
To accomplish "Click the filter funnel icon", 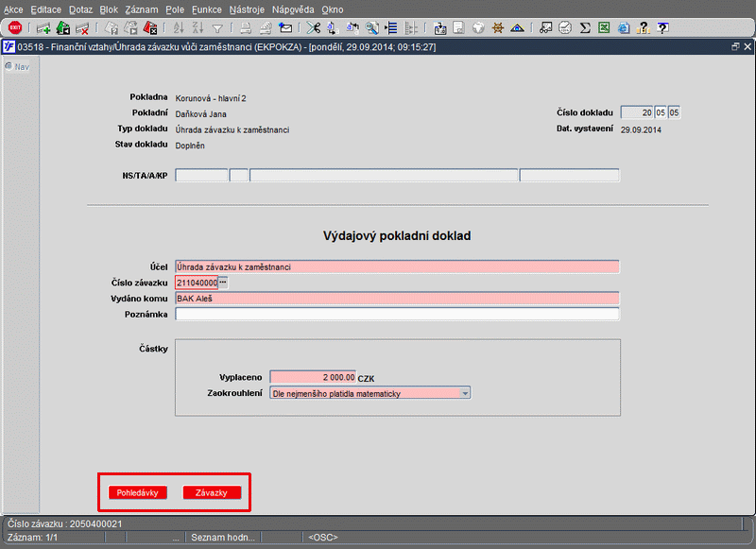I will (x=217, y=29).
